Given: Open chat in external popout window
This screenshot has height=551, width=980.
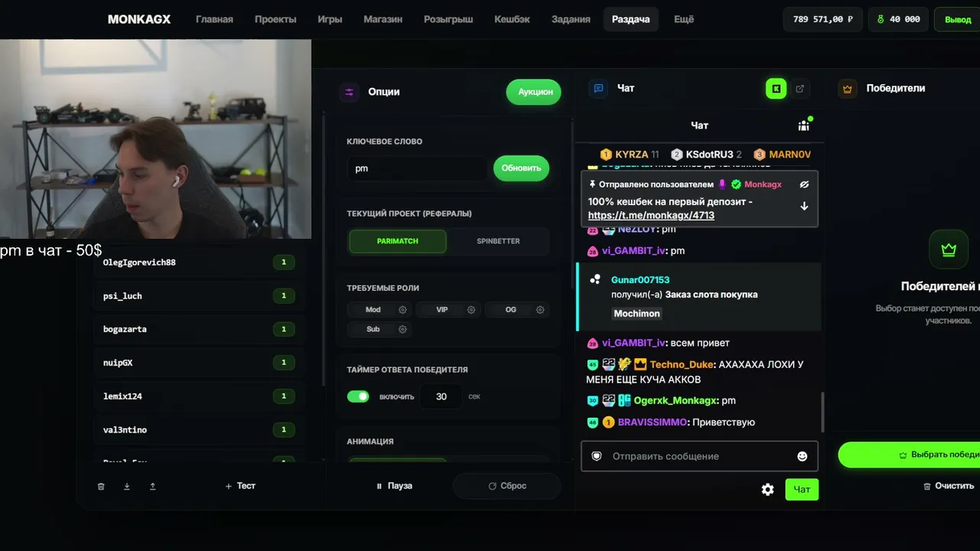Looking at the screenshot, I should point(800,89).
